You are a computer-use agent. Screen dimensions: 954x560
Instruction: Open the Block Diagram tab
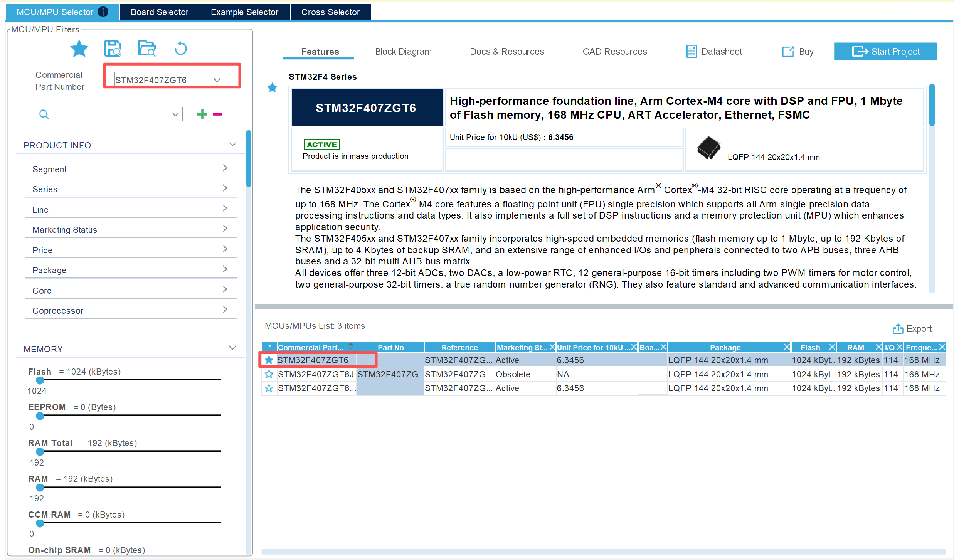pos(403,52)
